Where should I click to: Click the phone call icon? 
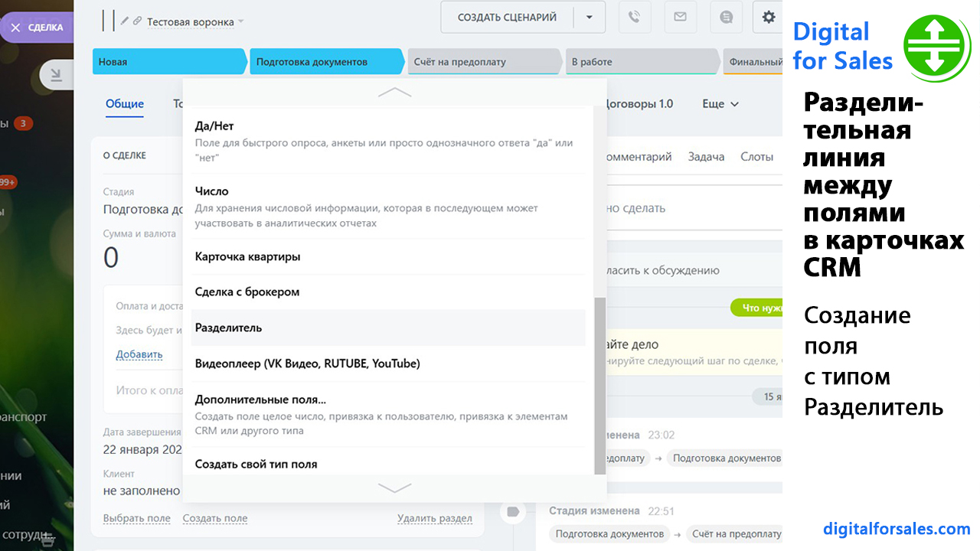pyautogui.click(x=634, y=17)
